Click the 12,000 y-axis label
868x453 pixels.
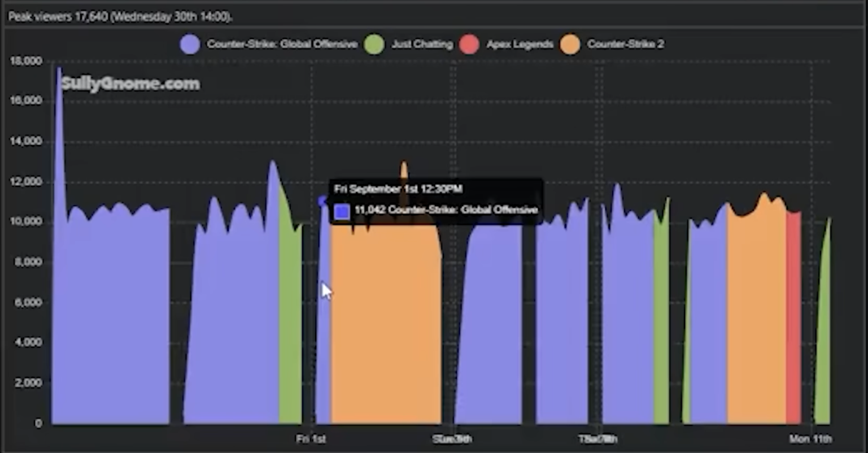coord(26,181)
